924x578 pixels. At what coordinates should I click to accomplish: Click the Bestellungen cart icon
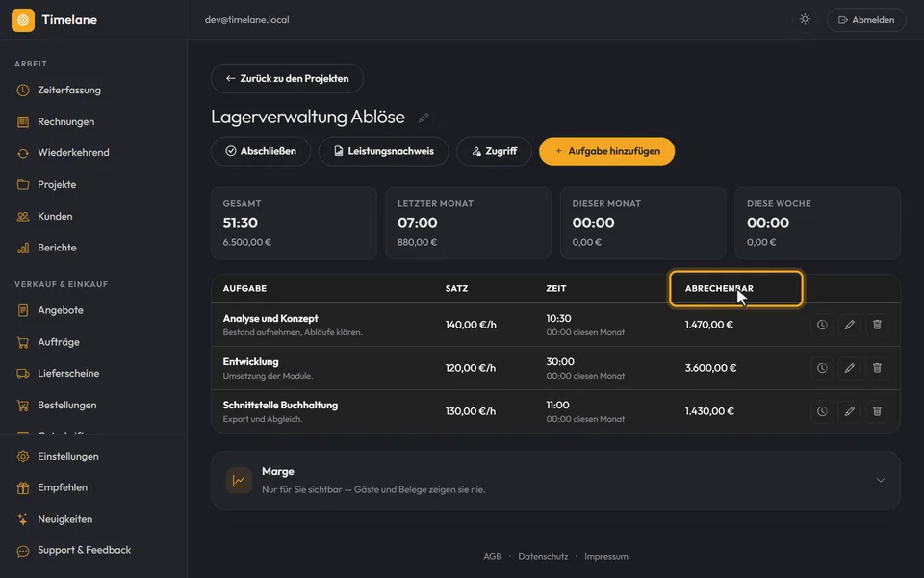pyautogui.click(x=23, y=406)
